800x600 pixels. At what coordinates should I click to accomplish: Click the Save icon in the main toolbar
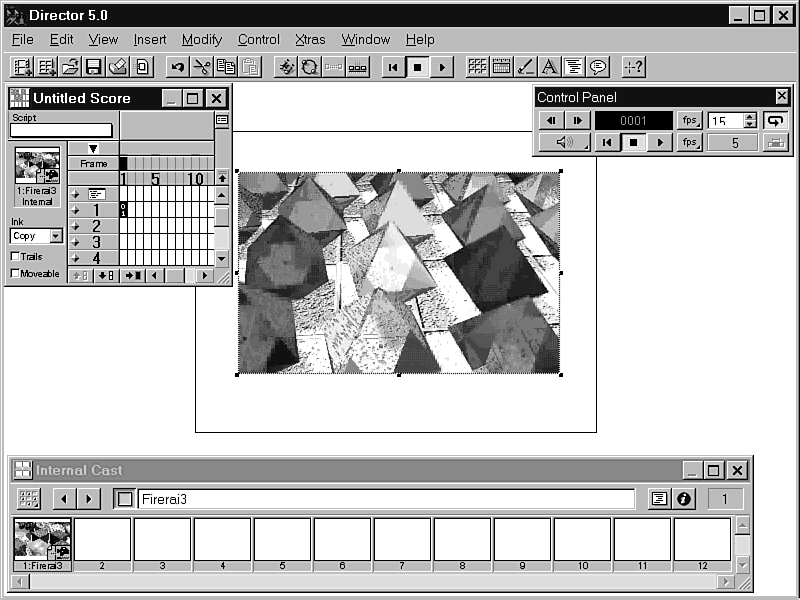click(x=94, y=67)
